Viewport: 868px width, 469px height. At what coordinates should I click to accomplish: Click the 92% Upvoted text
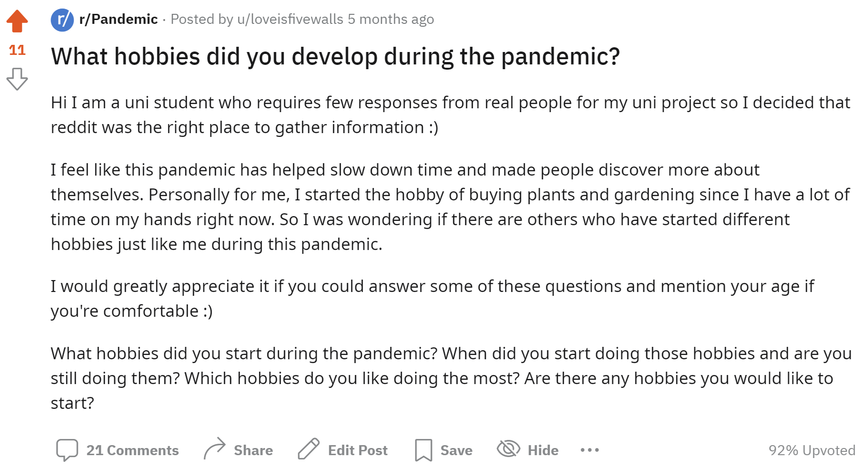click(x=811, y=450)
